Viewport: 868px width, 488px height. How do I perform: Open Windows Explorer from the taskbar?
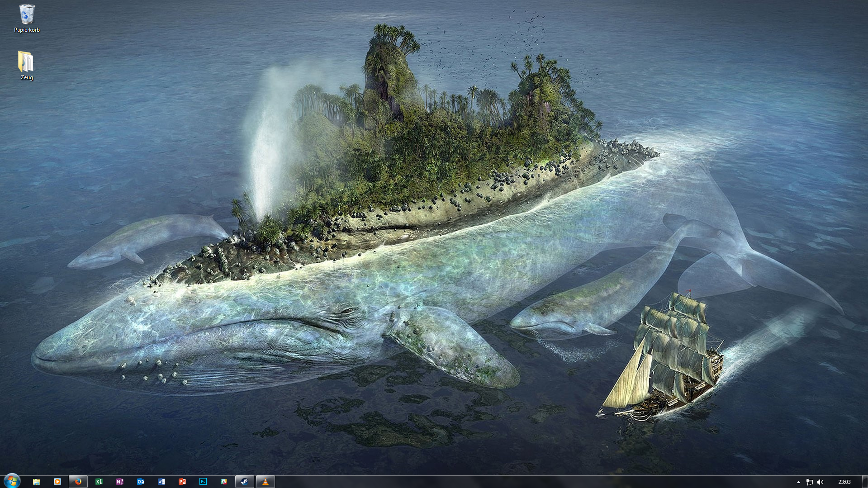(x=37, y=482)
